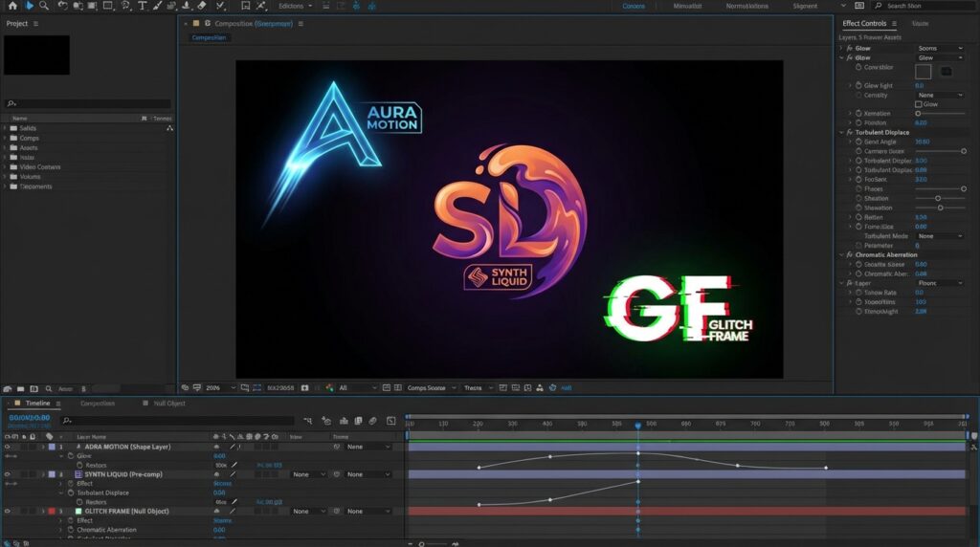Select the Zoom magnifier tool
The width and height of the screenshot is (980, 547).
[x=44, y=6]
